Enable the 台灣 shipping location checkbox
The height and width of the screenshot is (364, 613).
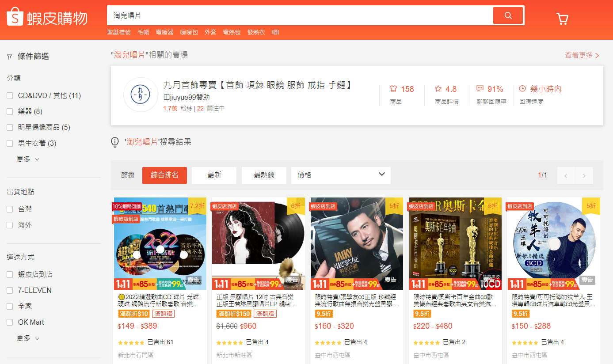[9, 208]
